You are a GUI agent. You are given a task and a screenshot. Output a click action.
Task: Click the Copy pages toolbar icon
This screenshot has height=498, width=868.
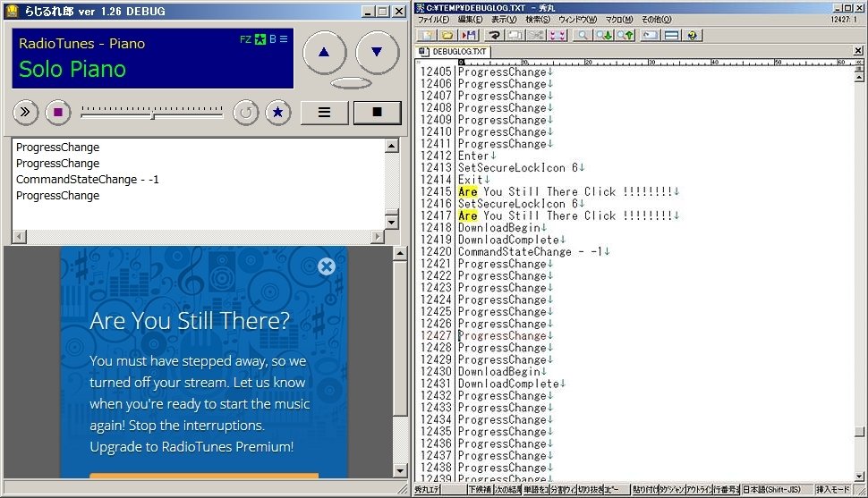515,36
